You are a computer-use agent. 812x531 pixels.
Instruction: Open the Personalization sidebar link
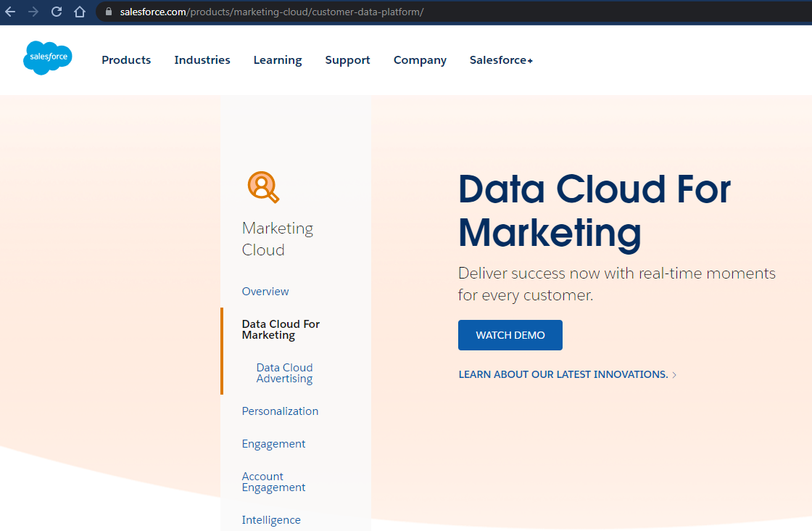click(280, 411)
